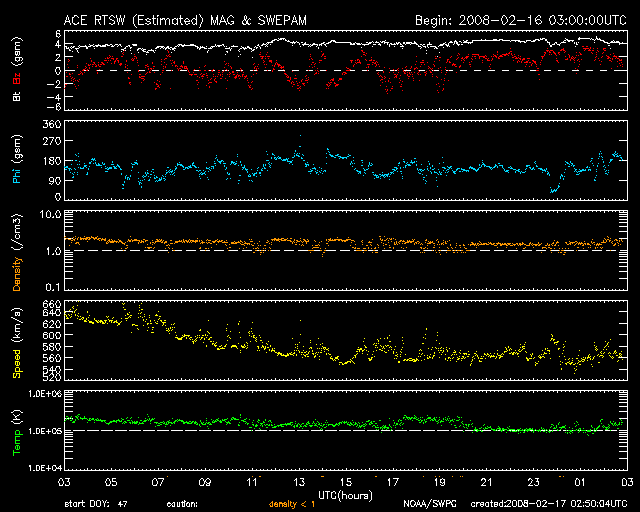Click the 21 hour tick label

tap(487, 482)
